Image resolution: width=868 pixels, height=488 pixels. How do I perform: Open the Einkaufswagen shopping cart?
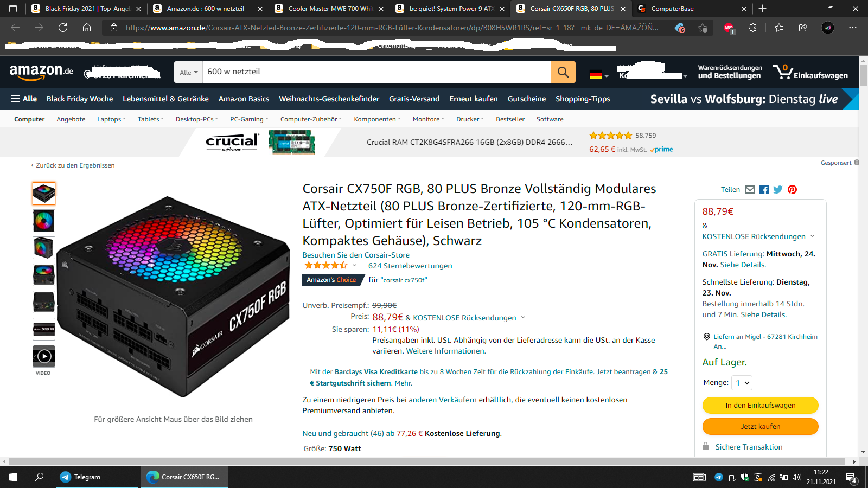point(811,72)
